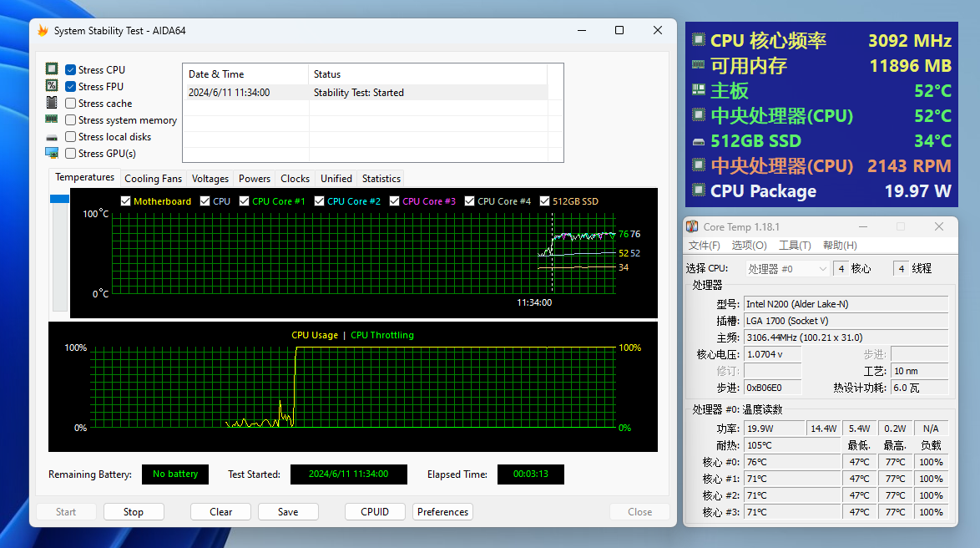The width and height of the screenshot is (980, 548).
Task: Click the chip icon next to CPU Package
Action: coord(698,190)
